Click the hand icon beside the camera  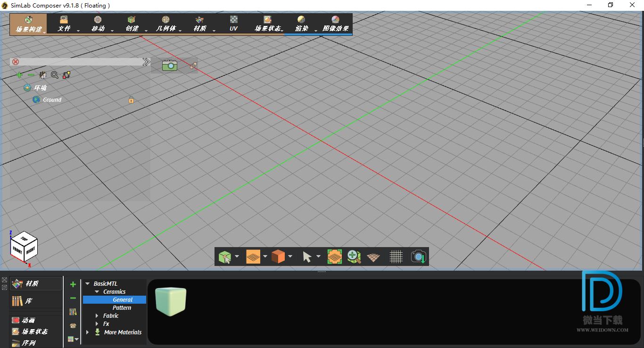(193, 66)
